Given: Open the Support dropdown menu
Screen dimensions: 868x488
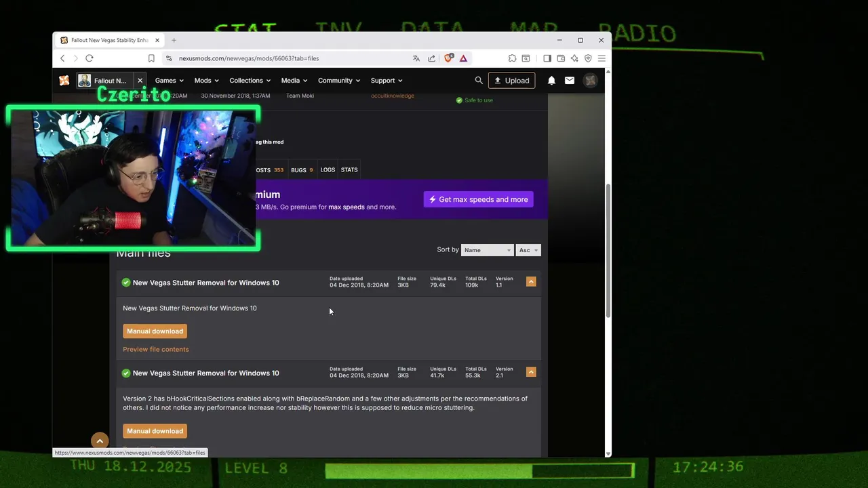Looking at the screenshot, I should 387,81.
